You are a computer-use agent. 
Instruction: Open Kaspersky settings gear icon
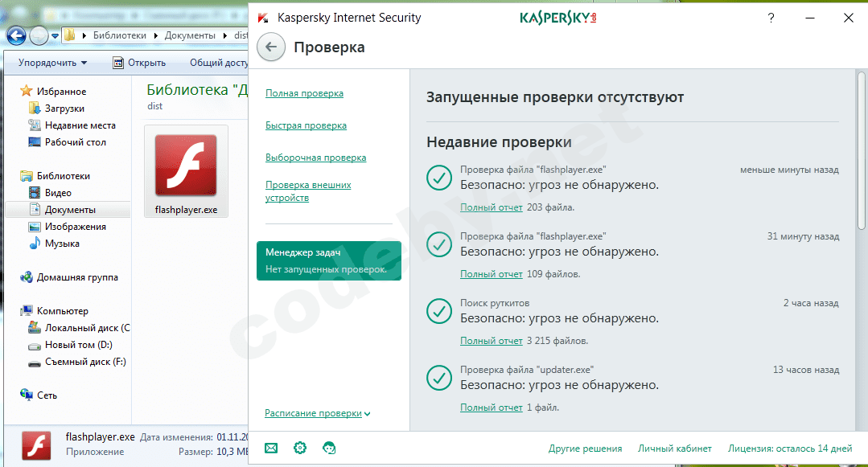click(x=300, y=448)
